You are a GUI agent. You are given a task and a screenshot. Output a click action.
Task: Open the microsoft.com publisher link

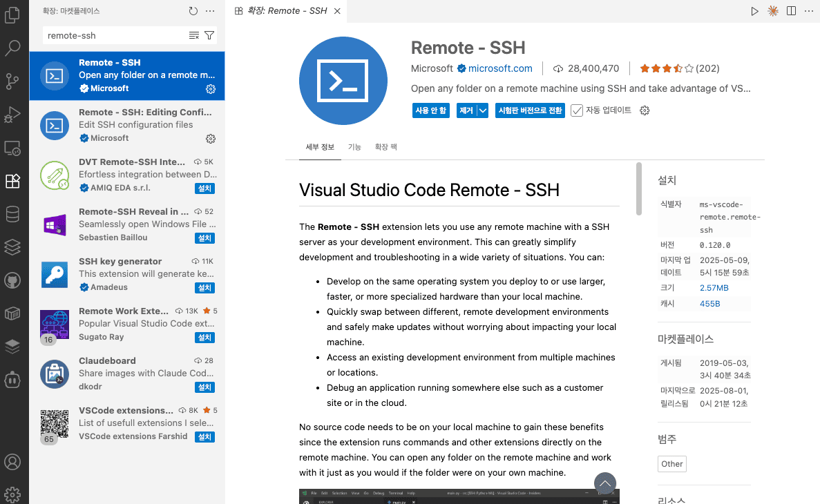(500, 68)
